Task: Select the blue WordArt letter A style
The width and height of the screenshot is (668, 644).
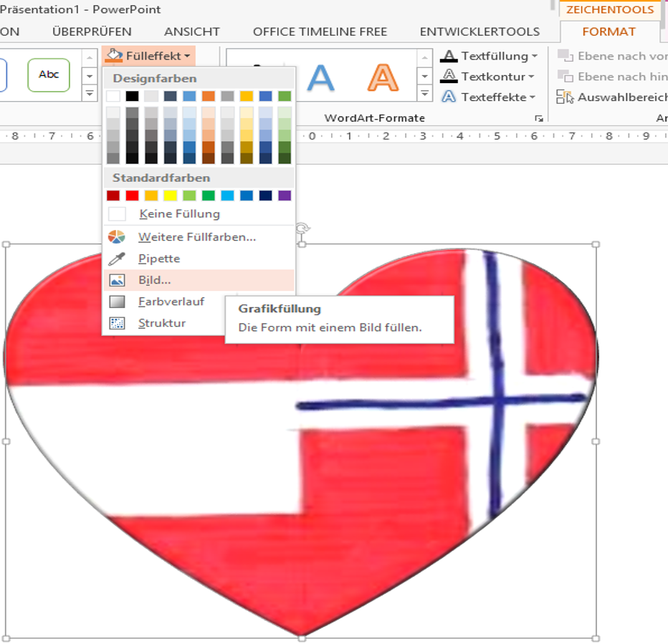Action: pos(320,77)
